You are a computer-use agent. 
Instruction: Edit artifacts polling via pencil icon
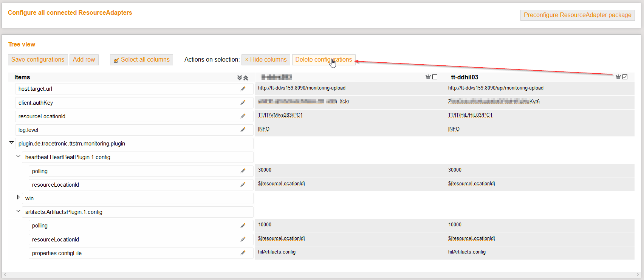coord(243,226)
